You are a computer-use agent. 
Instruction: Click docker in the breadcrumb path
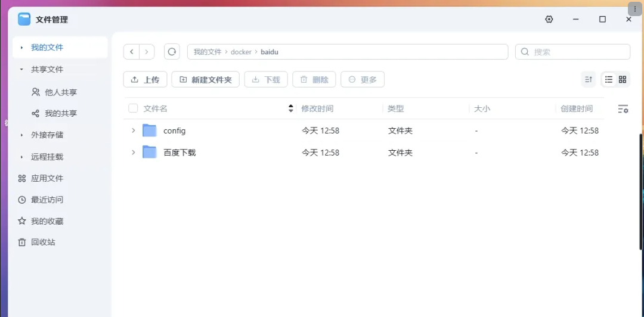pyautogui.click(x=241, y=52)
